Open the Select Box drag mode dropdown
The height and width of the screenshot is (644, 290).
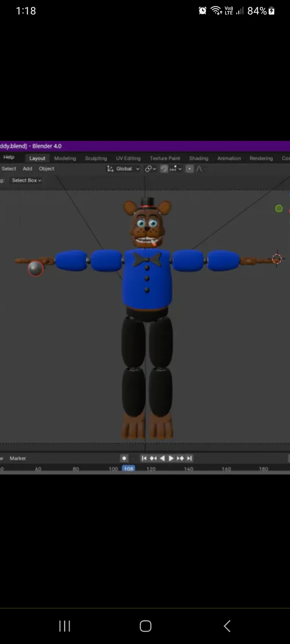[x=27, y=180]
